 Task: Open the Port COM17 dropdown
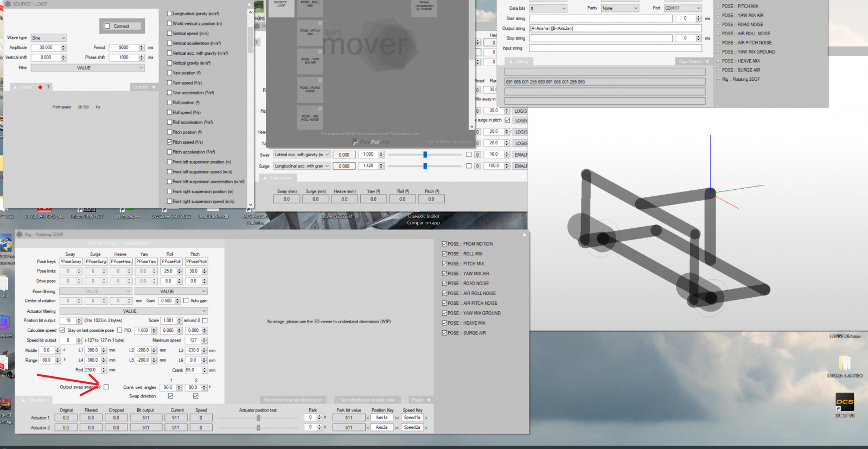[x=682, y=8]
